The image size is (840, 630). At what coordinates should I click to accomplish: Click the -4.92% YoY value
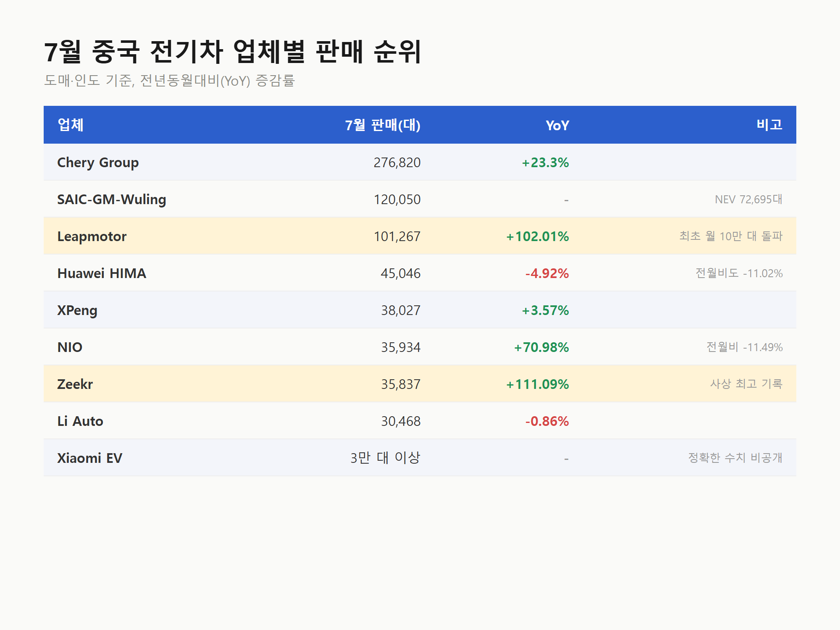[x=547, y=273]
